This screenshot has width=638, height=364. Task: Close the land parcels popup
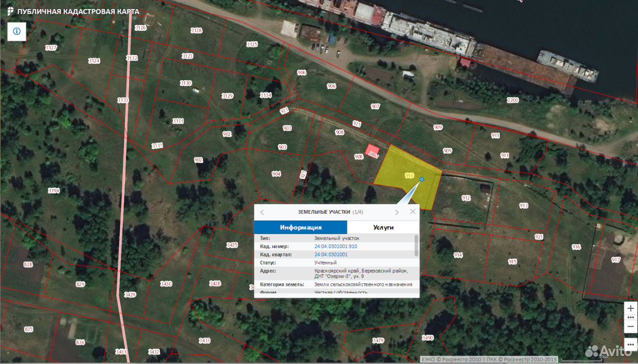click(x=413, y=212)
